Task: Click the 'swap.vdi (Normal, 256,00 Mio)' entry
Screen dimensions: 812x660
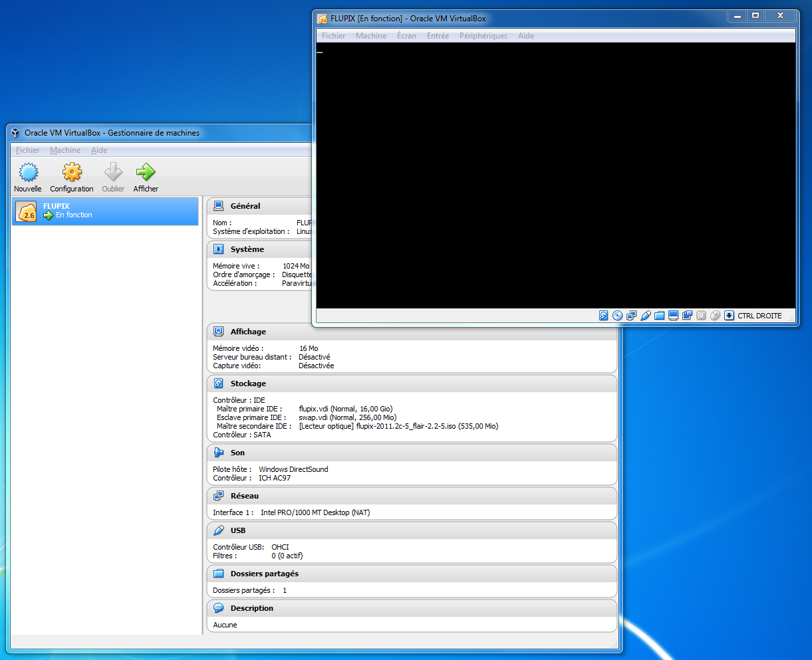Action: point(348,417)
